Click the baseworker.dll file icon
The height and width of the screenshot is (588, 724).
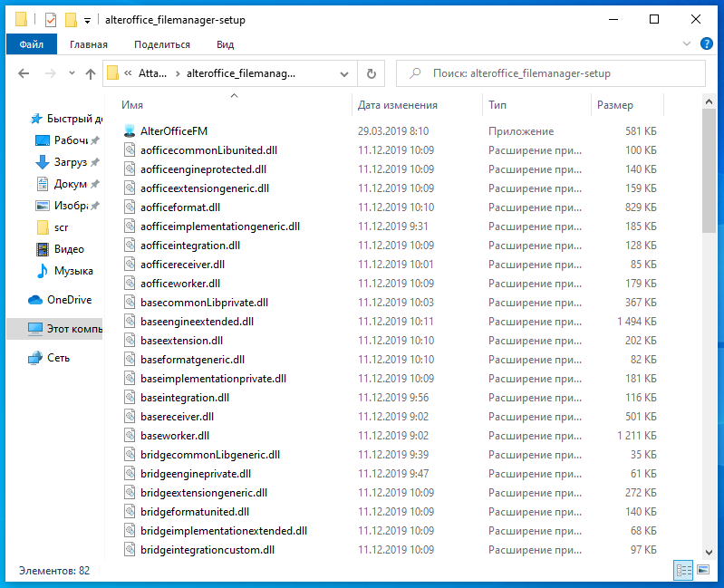130,435
